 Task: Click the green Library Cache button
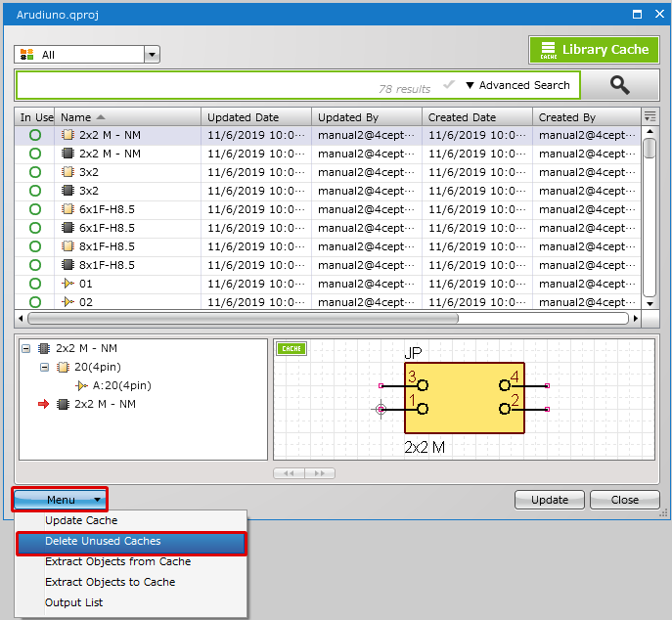click(x=594, y=50)
